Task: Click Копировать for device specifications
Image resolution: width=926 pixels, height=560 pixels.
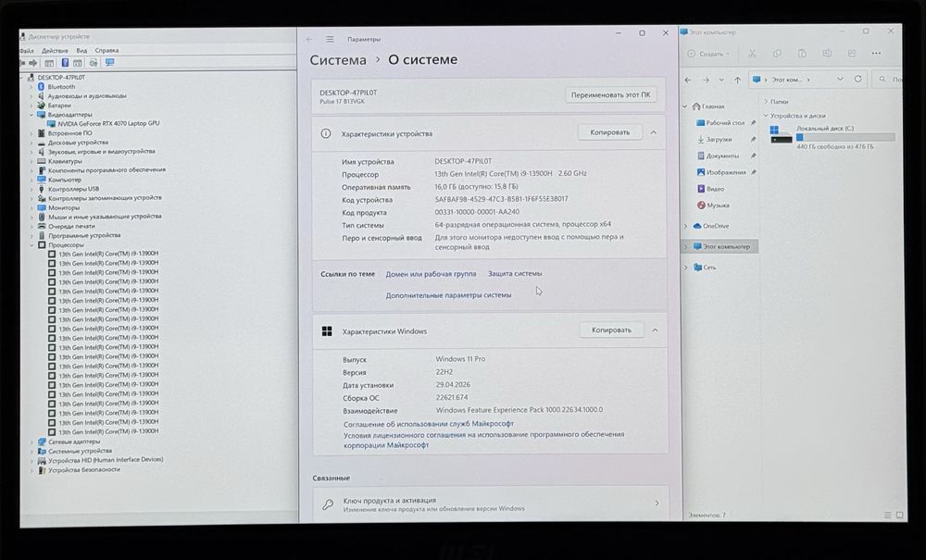Action: coord(610,132)
